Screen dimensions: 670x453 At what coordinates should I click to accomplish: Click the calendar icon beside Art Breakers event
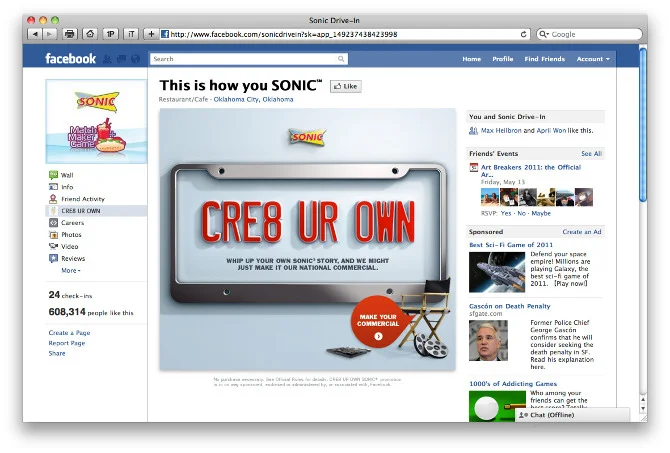coord(473,167)
